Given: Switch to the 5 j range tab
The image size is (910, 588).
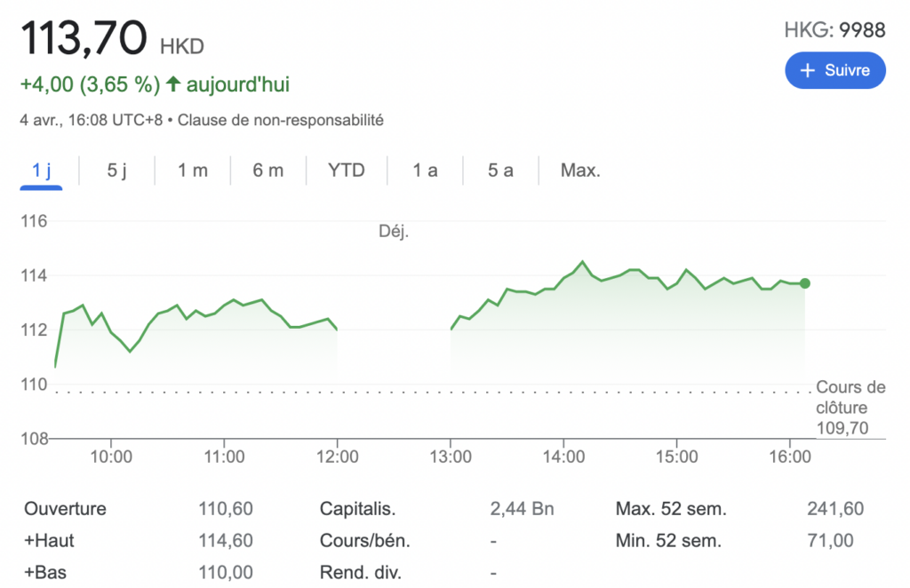Looking at the screenshot, I should [x=116, y=170].
